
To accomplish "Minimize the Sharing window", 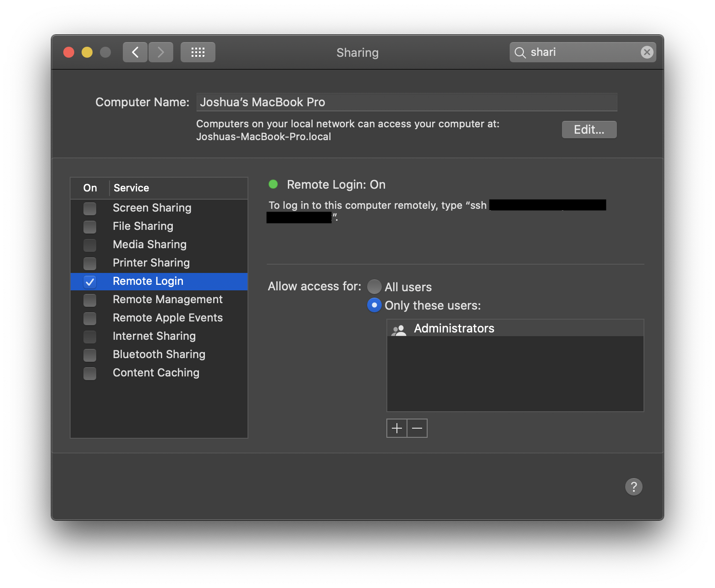I will pyautogui.click(x=87, y=52).
